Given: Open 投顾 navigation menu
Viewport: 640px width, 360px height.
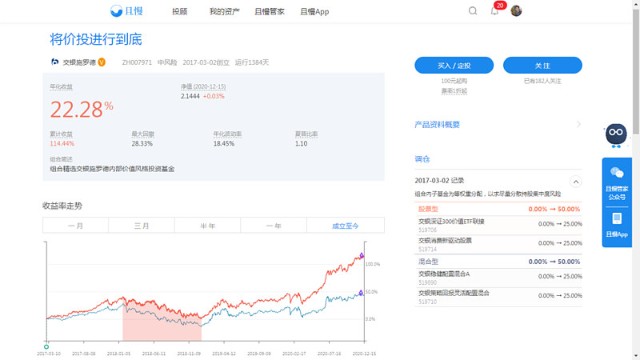Looking at the screenshot, I should tap(180, 11).
